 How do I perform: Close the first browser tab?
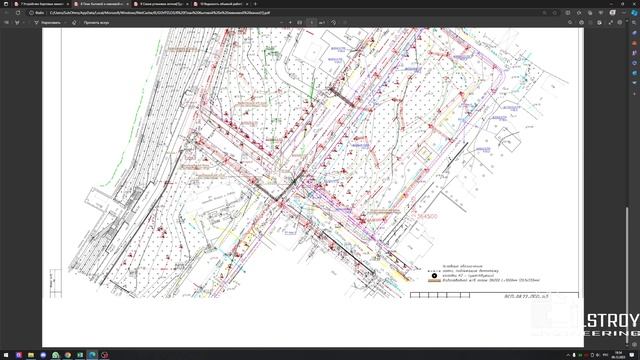pyautogui.click(x=67, y=4)
